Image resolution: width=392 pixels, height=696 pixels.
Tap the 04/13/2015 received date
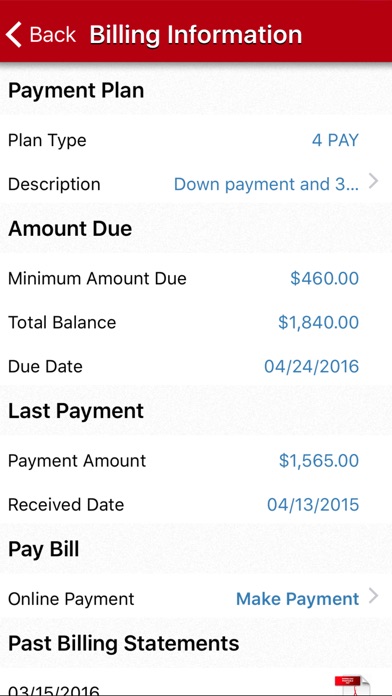313,505
